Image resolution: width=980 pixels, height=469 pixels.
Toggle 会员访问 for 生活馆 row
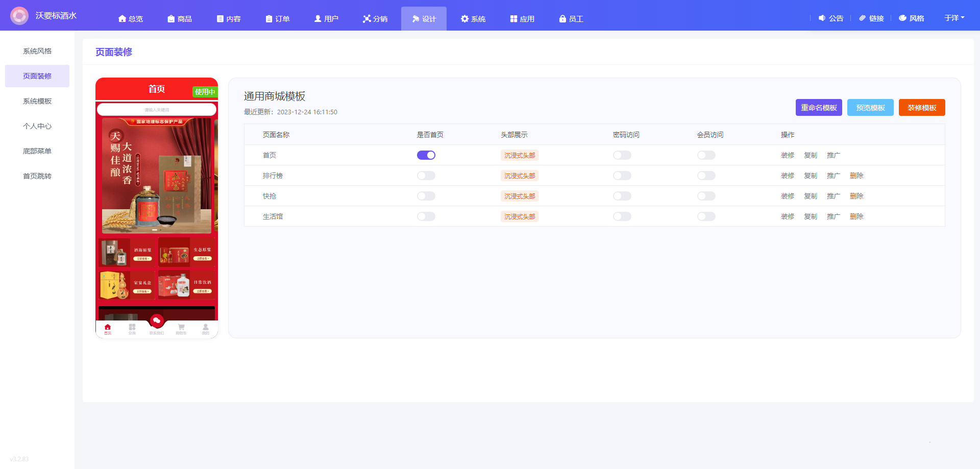point(706,216)
